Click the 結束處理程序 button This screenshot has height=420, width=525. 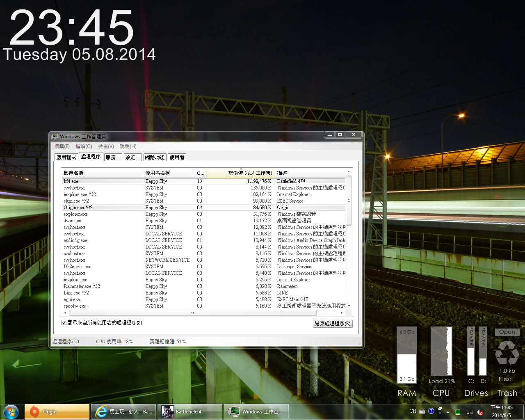[332, 324]
